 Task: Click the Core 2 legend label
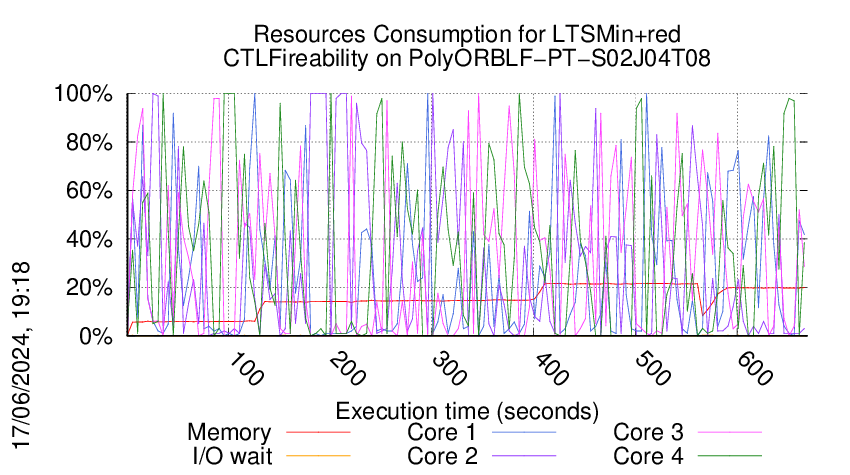(442, 456)
